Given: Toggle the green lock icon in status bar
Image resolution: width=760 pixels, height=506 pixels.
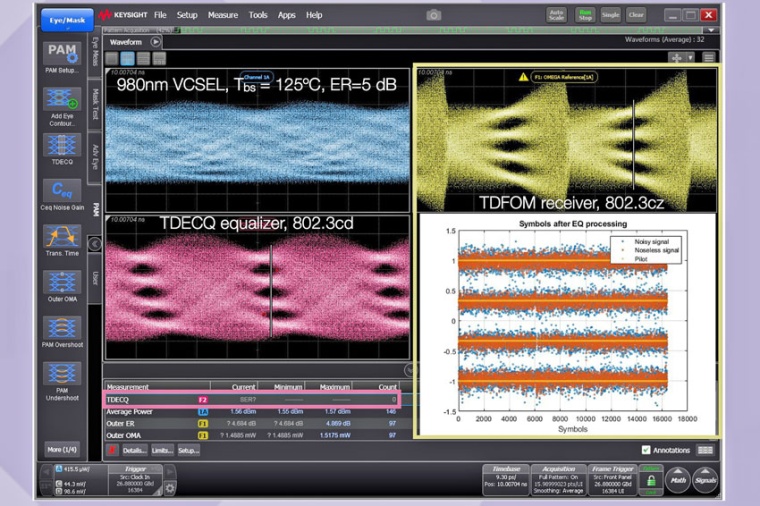Looking at the screenshot, I should [650, 482].
